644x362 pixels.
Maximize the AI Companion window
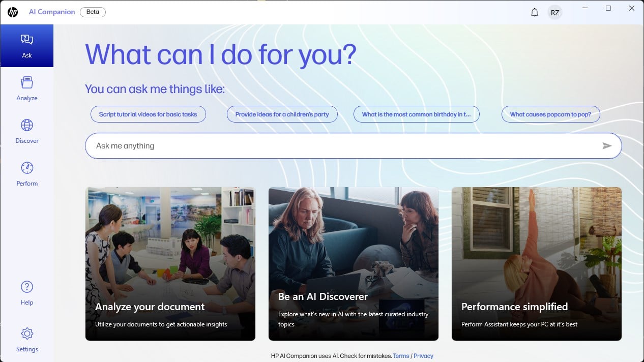click(608, 8)
